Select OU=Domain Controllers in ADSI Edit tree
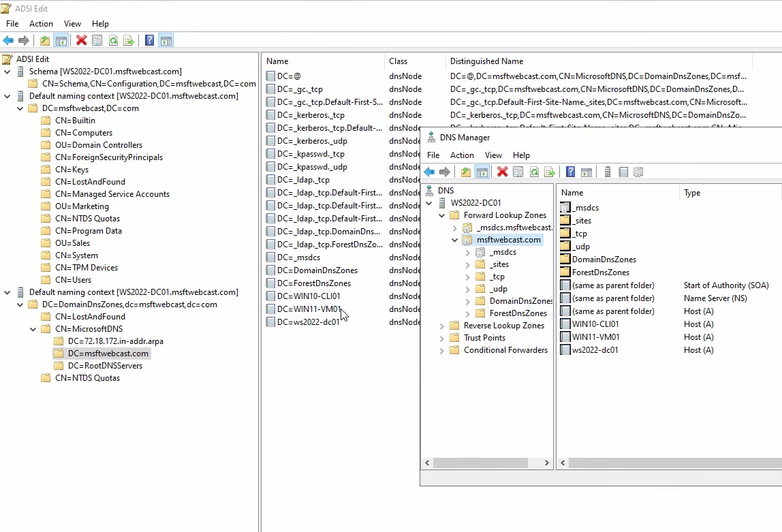 click(99, 145)
